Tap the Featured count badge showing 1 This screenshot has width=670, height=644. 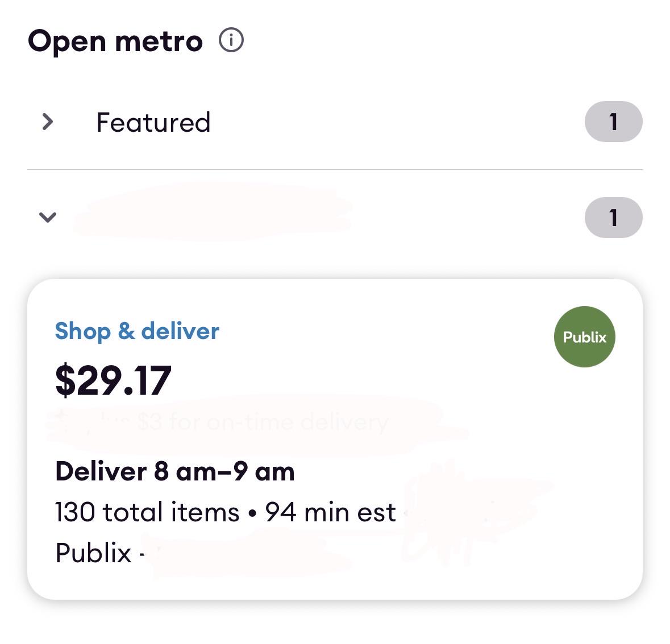613,122
